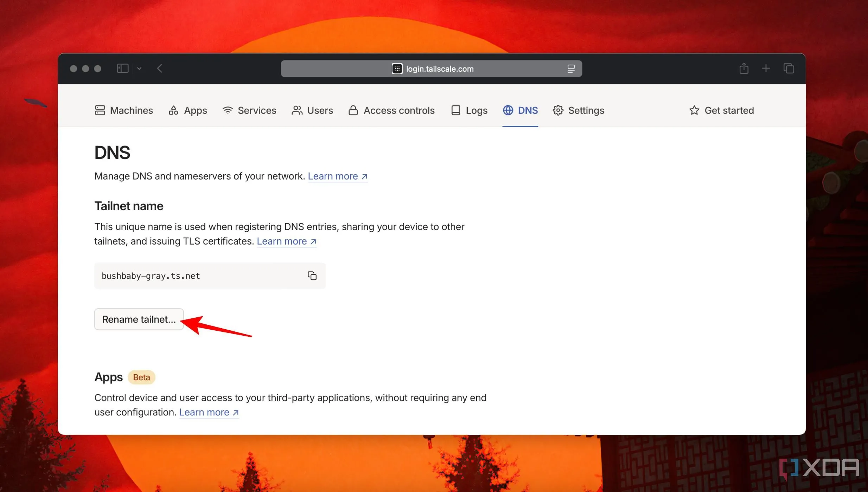Open the sidebar dropdown chevron
Viewport: 868px width, 492px height.
tap(139, 69)
